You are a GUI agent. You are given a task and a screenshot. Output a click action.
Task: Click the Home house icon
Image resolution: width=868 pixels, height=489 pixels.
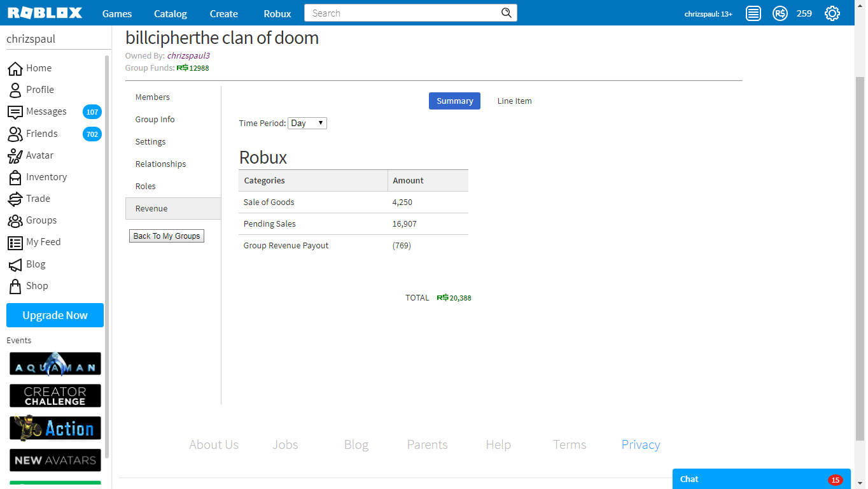pos(15,68)
